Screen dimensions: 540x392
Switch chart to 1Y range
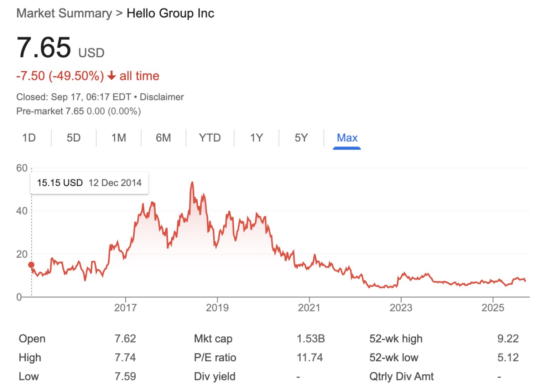256,138
